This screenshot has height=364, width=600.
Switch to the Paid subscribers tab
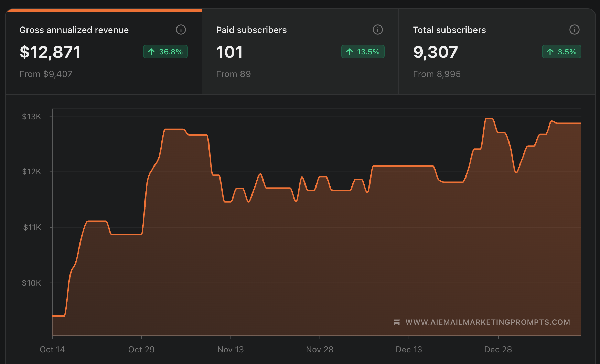[x=300, y=52]
